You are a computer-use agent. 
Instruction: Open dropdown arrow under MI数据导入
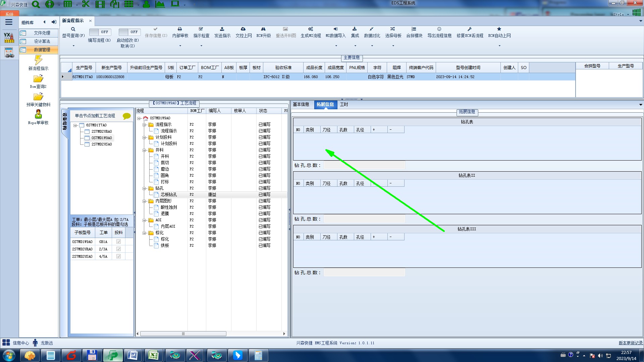(x=336, y=46)
